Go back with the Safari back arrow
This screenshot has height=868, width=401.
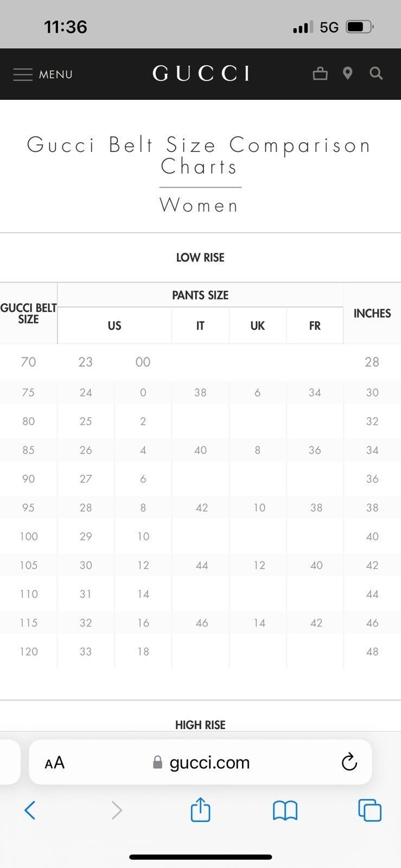tap(30, 810)
